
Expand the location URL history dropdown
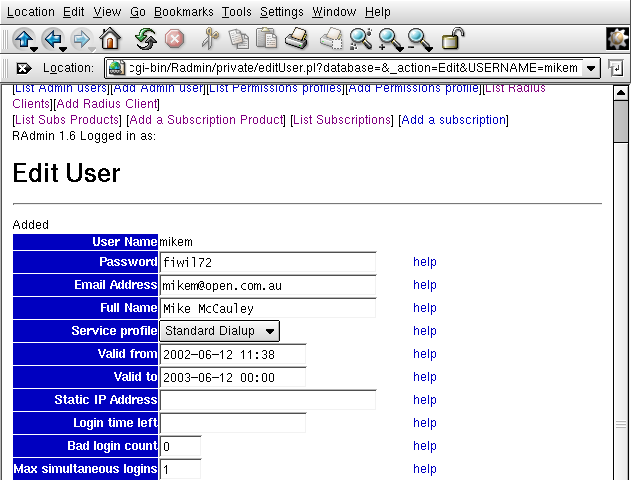(591, 68)
